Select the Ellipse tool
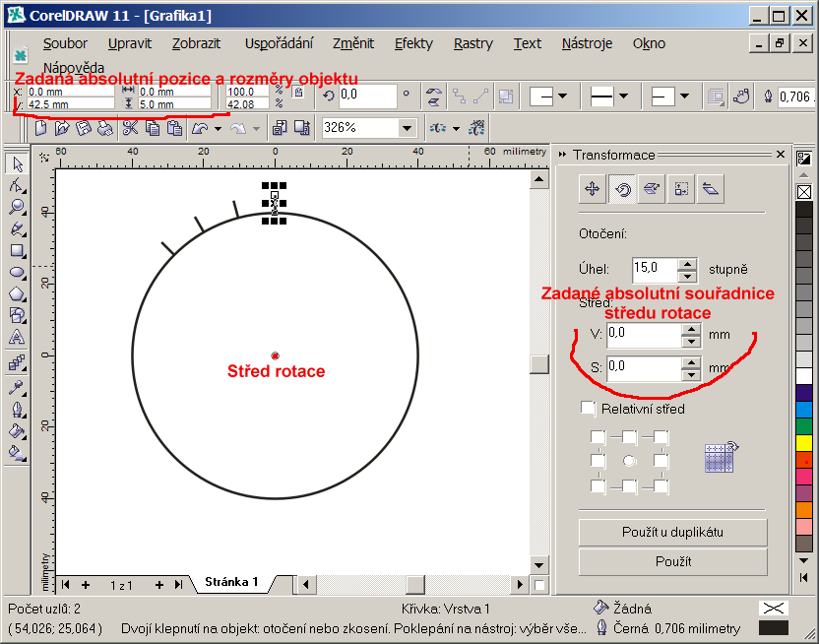The width and height of the screenshot is (819, 644). 18,272
